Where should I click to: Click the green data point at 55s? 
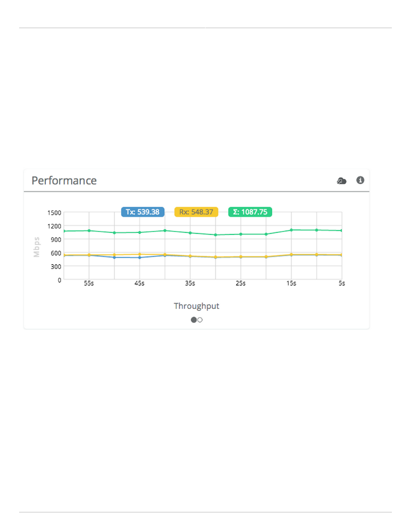click(89, 231)
